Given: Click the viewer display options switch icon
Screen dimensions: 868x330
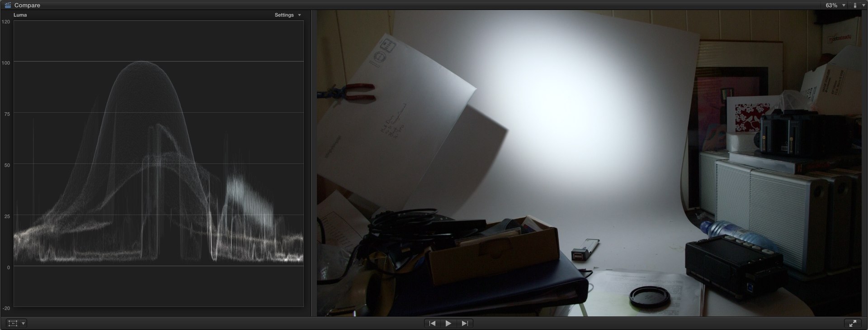Looking at the screenshot, I should point(854,5).
